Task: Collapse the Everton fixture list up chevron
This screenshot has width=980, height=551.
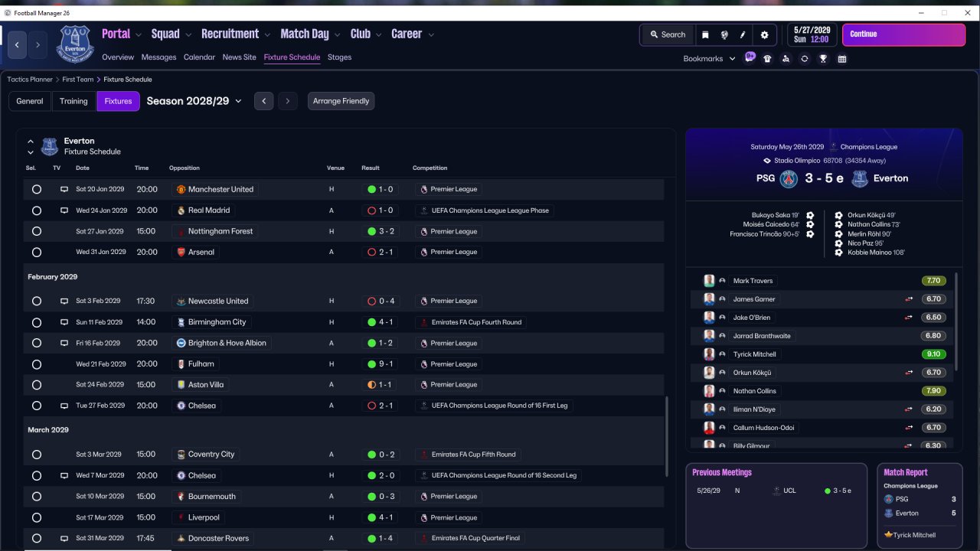Action: pos(31,142)
